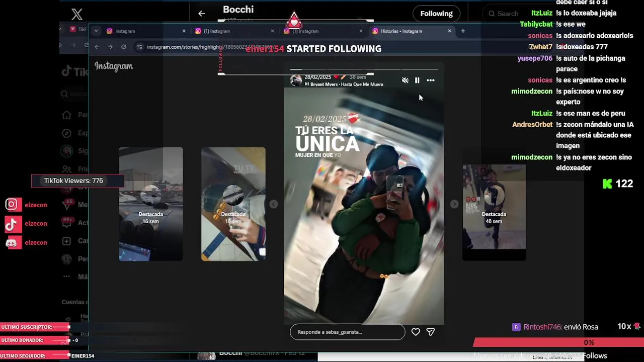Click the TikTok search magnifier icon
Screen dimensions: 644x362
pos(64,94)
